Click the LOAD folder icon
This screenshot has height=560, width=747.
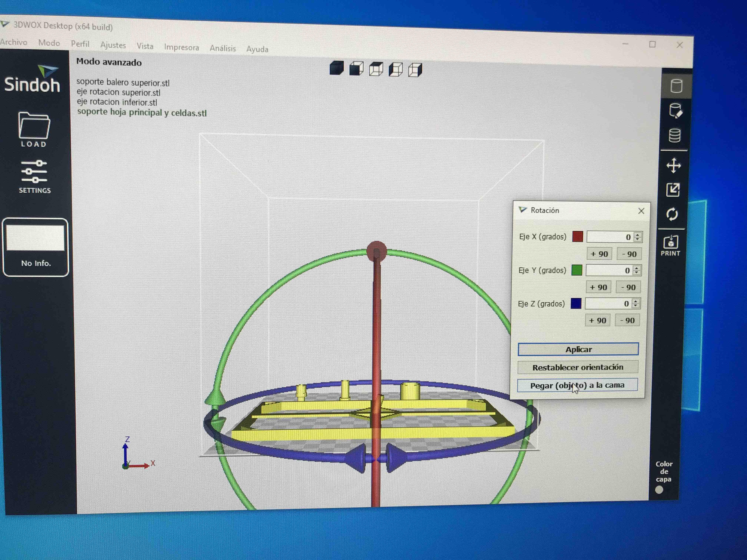(x=34, y=126)
